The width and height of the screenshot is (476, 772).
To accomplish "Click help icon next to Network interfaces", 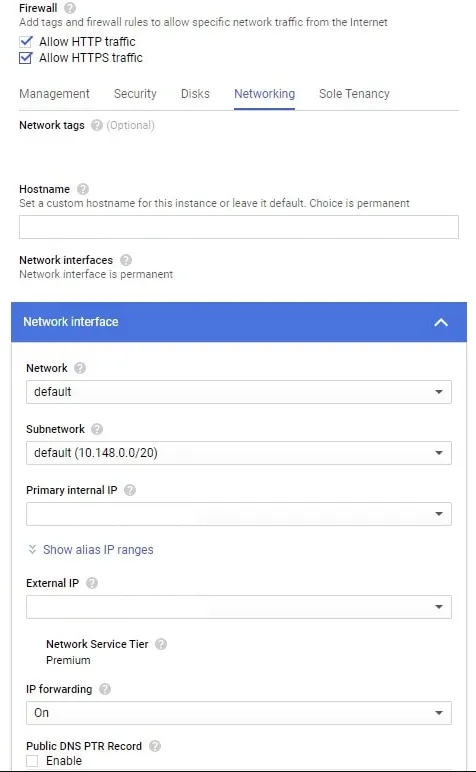I will click(126, 260).
